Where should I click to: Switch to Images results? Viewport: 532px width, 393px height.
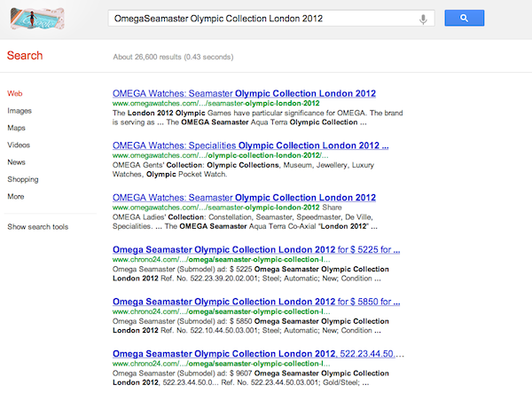[x=20, y=111]
